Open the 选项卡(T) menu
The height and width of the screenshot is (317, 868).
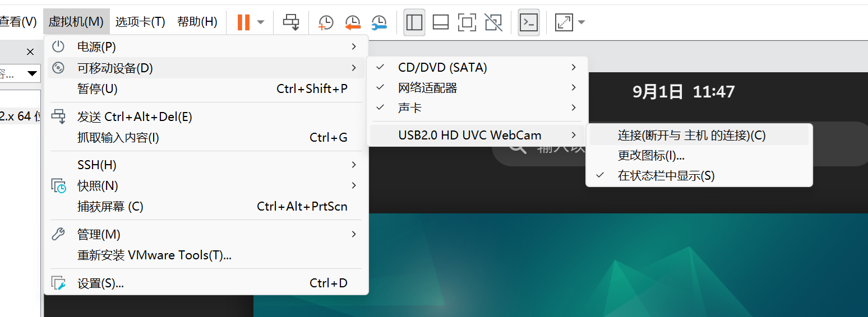[140, 22]
